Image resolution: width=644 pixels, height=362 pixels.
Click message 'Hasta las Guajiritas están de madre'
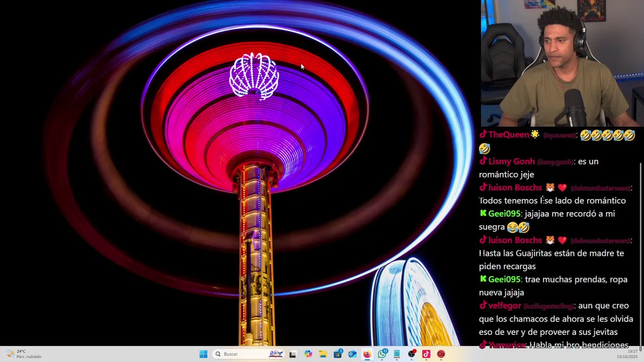[551, 260]
